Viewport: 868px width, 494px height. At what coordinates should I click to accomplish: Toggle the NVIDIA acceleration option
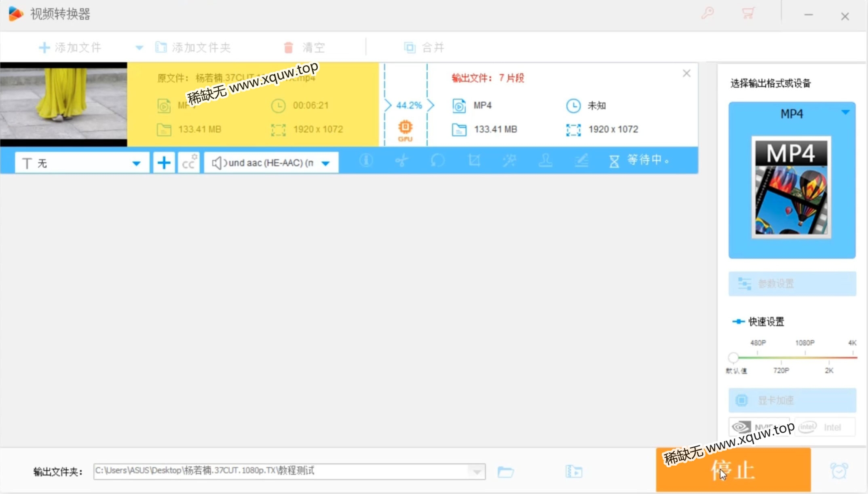pos(759,427)
